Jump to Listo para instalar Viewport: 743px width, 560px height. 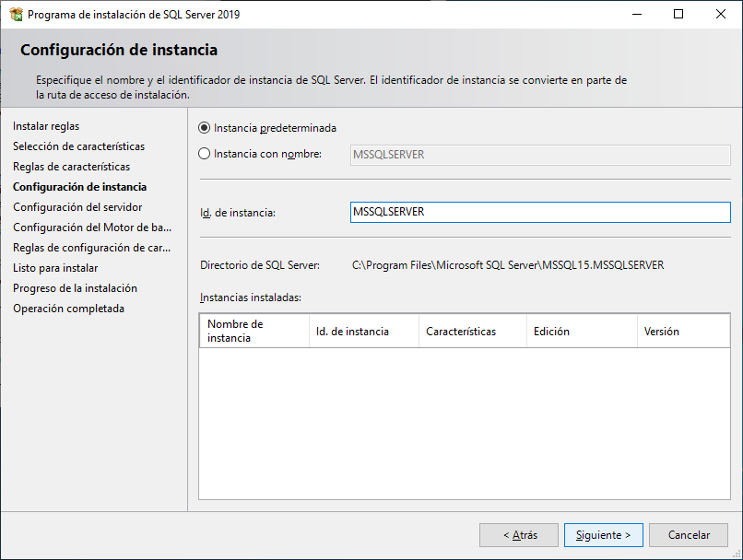pos(59,267)
